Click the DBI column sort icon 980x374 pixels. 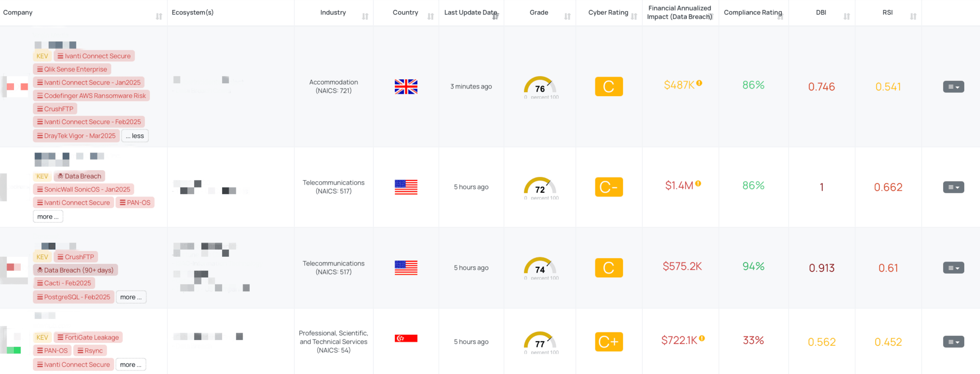coord(846,17)
